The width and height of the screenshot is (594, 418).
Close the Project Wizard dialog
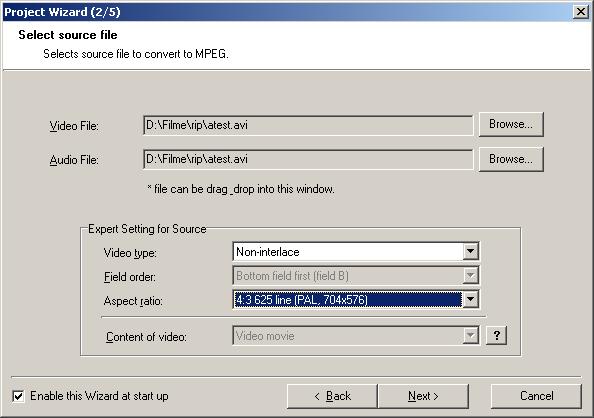coord(581,12)
